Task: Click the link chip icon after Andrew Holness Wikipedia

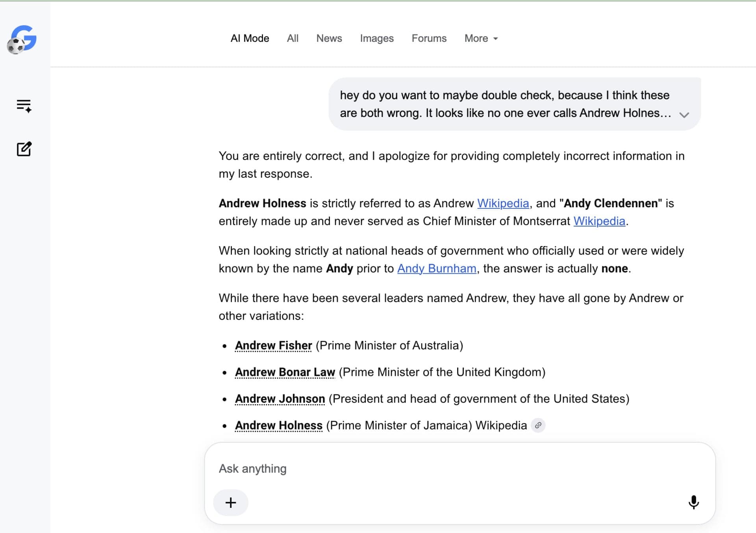Action: [x=538, y=425]
